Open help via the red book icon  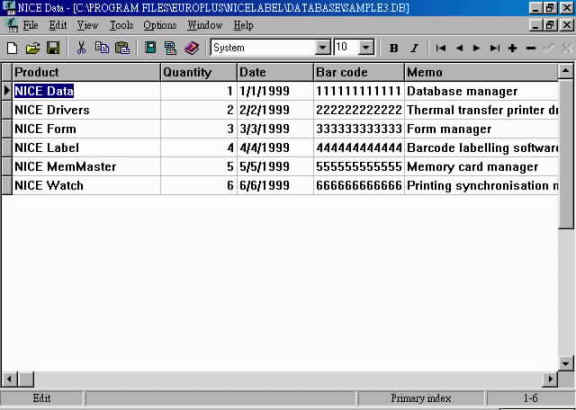[x=191, y=48]
